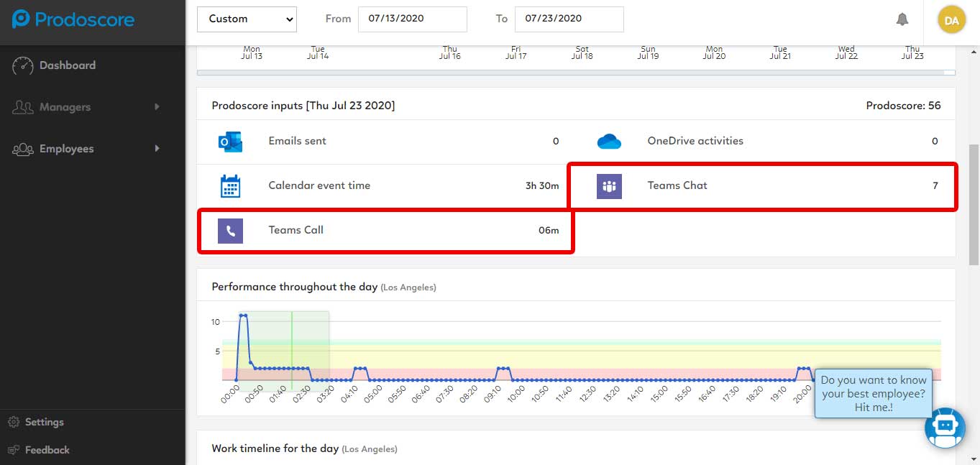Click 'Work timeline for the day' heading

point(275,448)
